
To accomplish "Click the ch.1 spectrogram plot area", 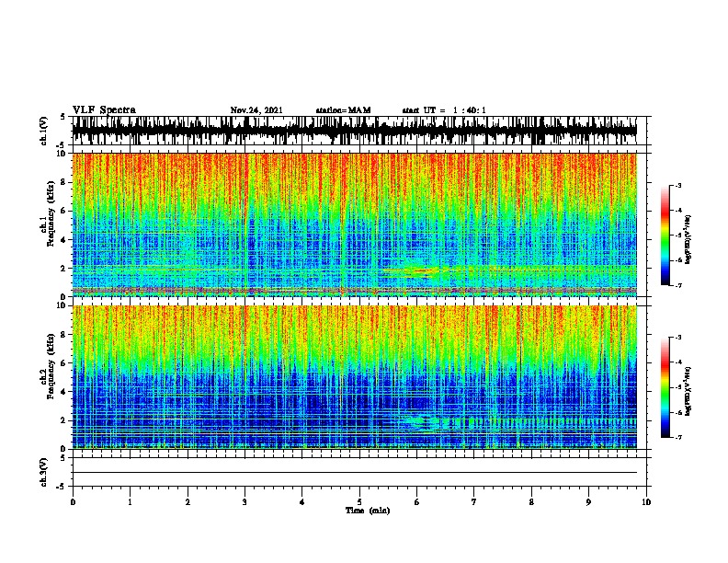I will [354, 224].
